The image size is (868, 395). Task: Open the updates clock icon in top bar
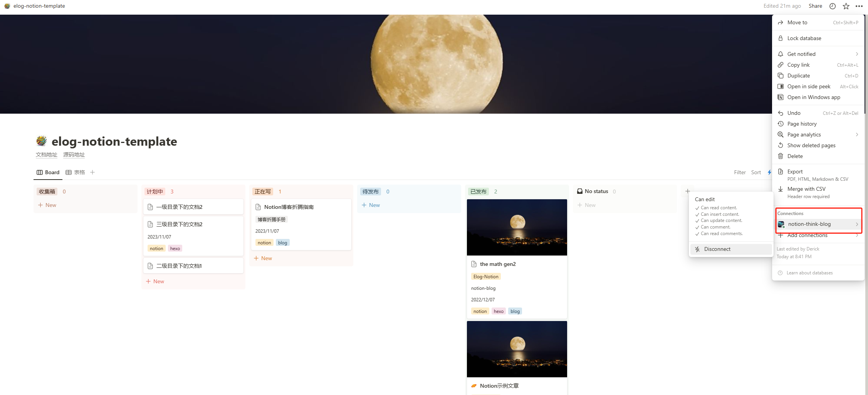[833, 6]
